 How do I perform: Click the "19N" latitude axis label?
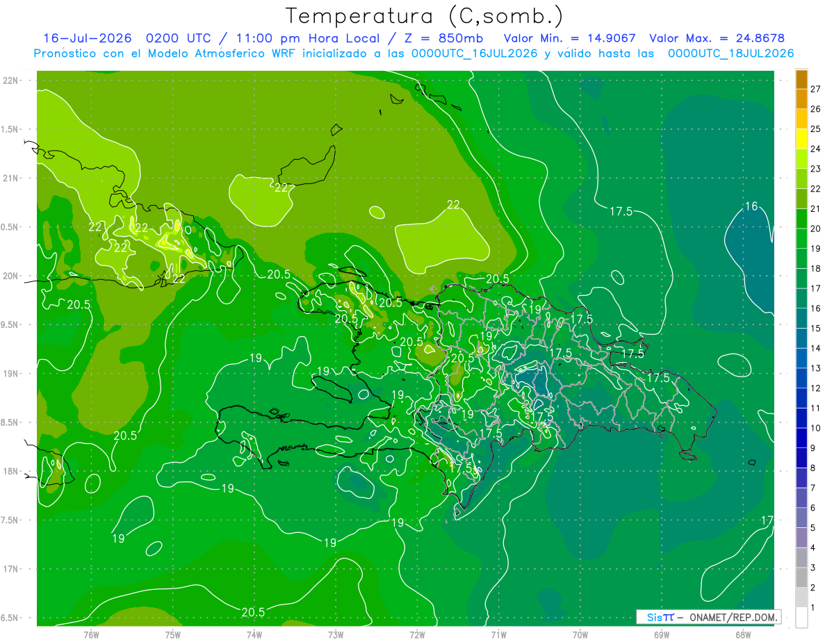point(11,374)
